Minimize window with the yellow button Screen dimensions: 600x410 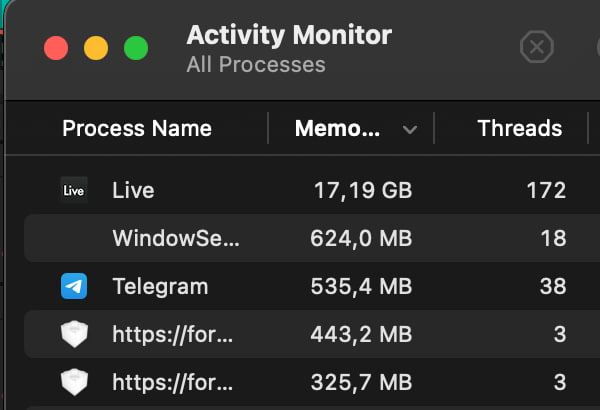(x=96, y=48)
